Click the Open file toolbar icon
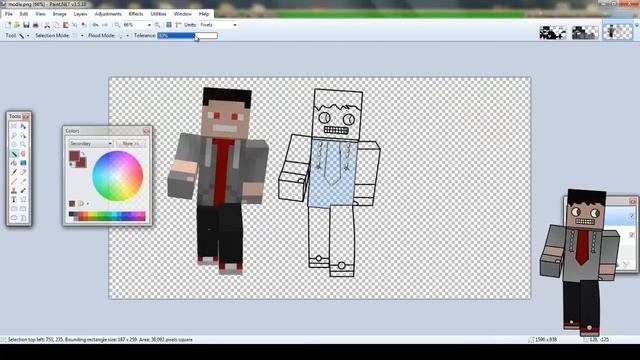 pyautogui.click(x=17, y=25)
